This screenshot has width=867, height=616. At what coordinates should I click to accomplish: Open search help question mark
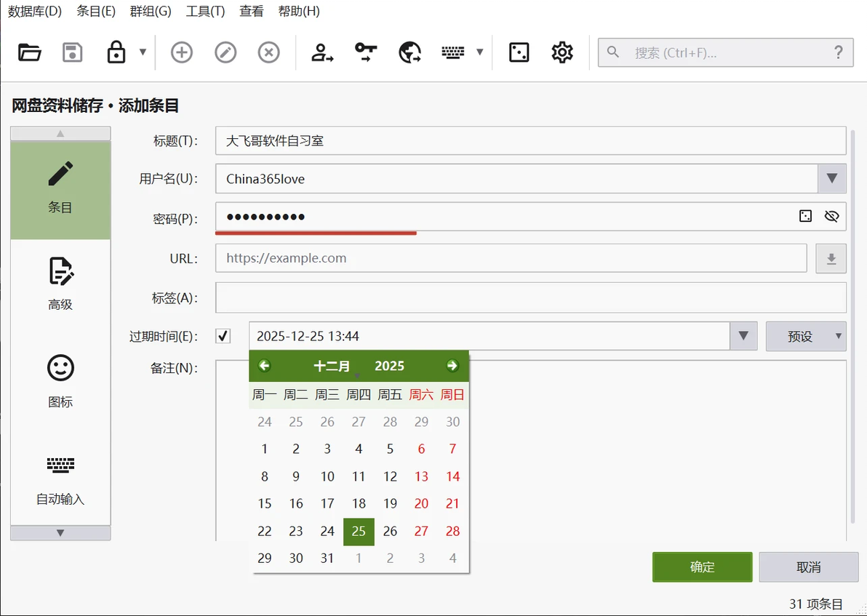click(x=838, y=52)
